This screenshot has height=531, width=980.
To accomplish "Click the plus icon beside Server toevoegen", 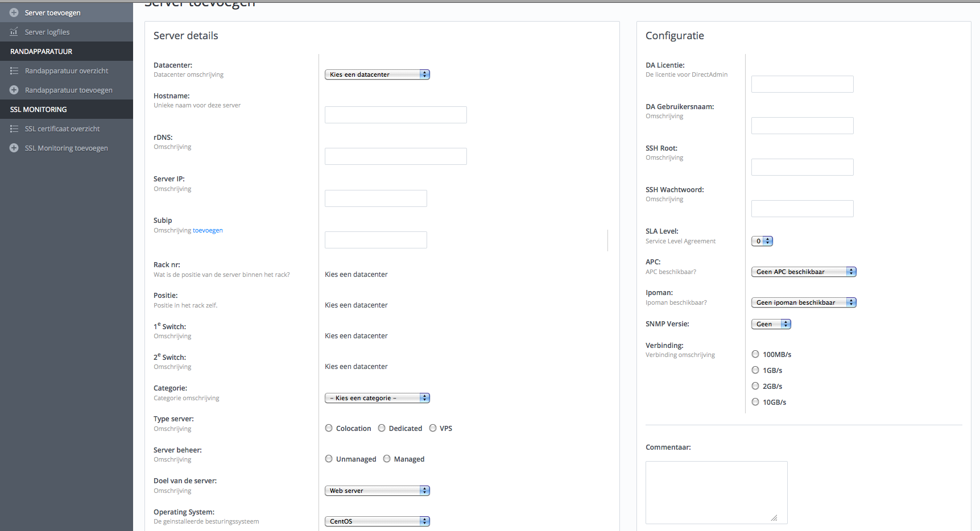I will (x=14, y=13).
